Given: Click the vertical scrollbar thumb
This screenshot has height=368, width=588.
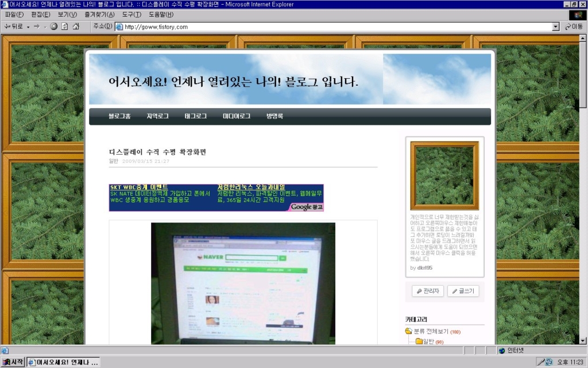Looking at the screenshot, I should pos(582,74).
